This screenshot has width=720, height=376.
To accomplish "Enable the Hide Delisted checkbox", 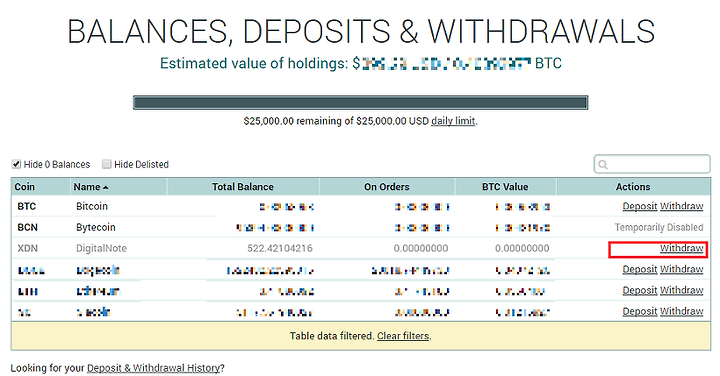I will point(107,164).
